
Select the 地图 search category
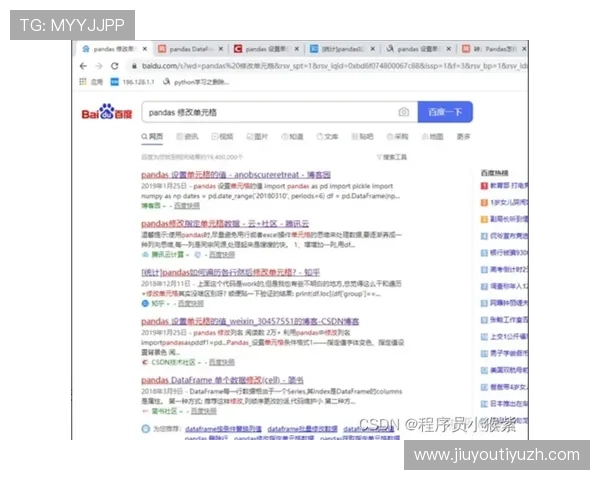(432, 136)
